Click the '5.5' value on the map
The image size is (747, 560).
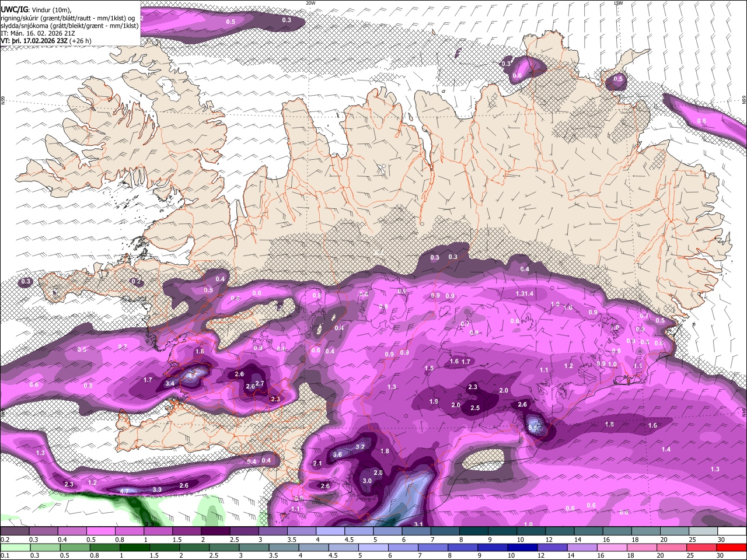[533, 428]
